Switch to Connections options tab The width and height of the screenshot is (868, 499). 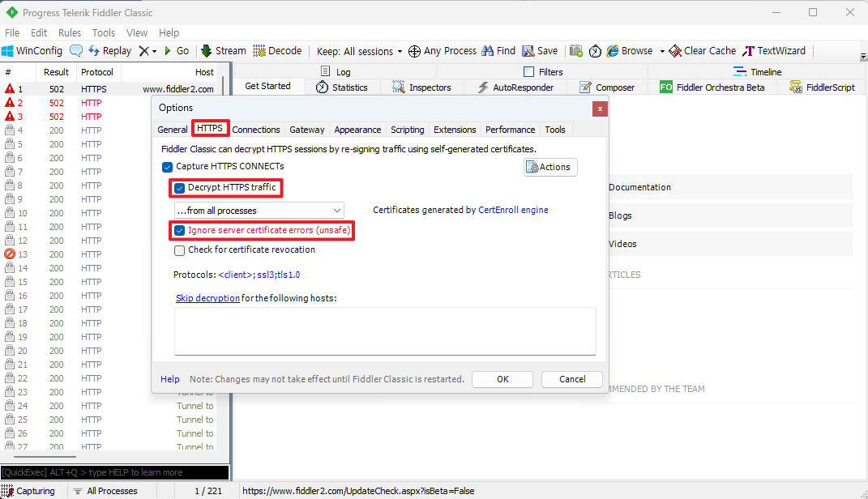[256, 130]
